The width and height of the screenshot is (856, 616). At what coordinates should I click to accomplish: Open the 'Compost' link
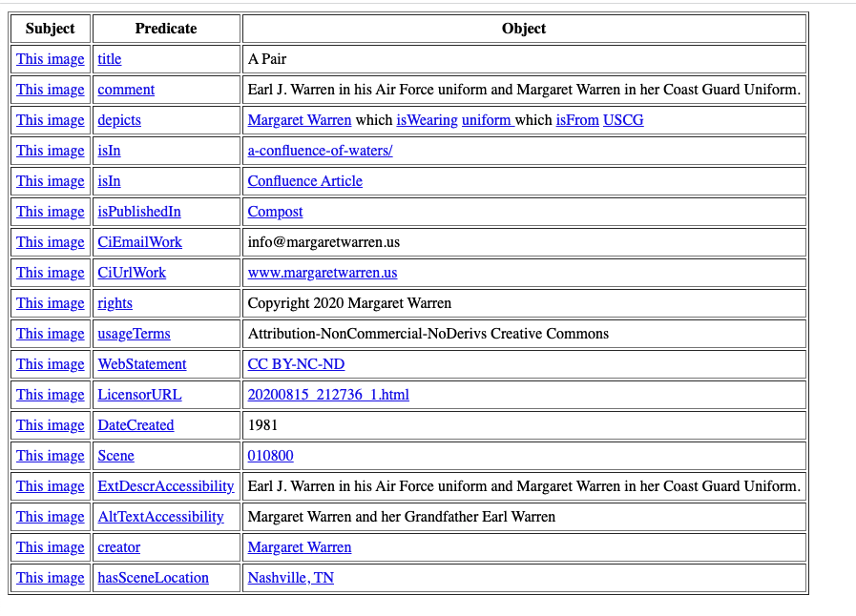275,212
